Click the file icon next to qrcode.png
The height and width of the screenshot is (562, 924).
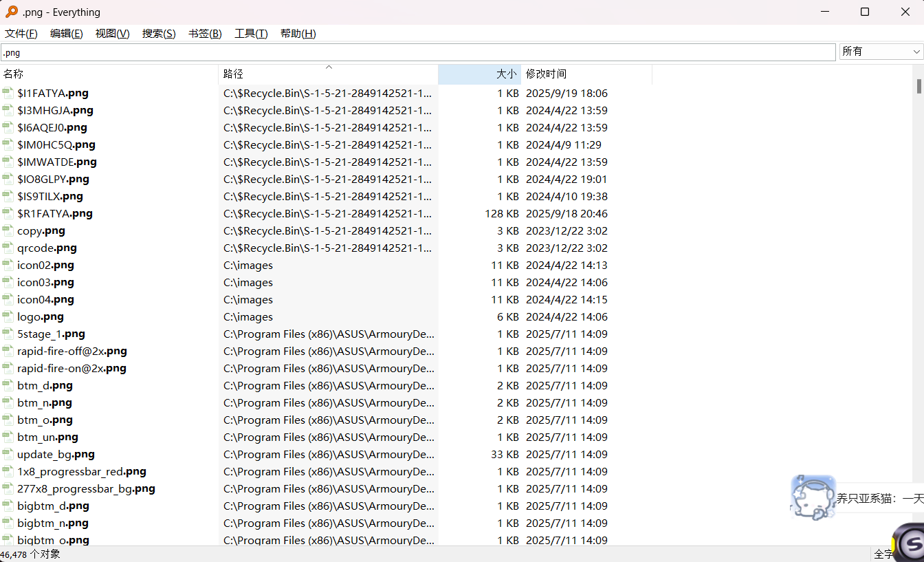coord(8,248)
